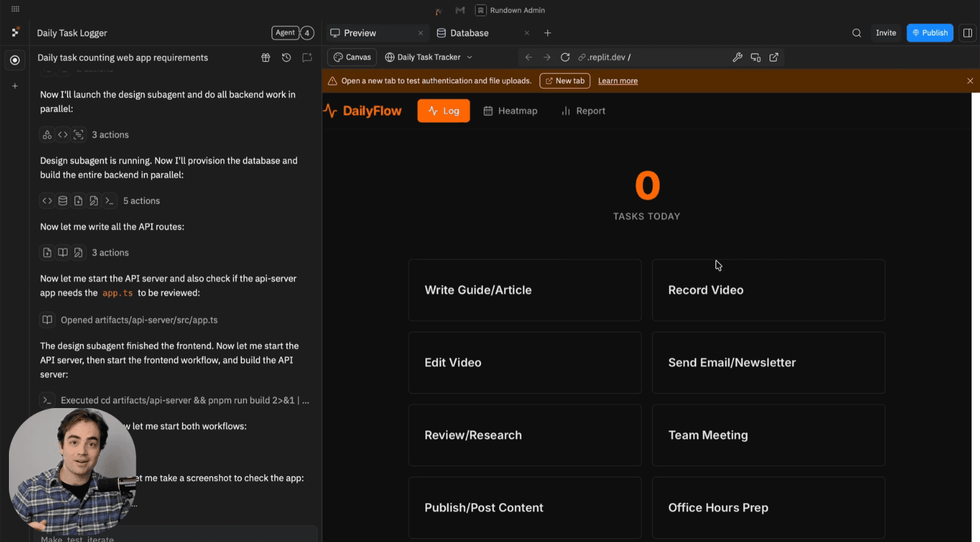Click the Publish button

click(930, 33)
